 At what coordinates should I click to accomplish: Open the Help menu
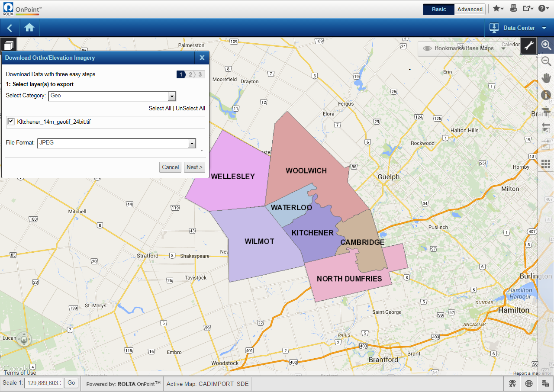point(543,8)
